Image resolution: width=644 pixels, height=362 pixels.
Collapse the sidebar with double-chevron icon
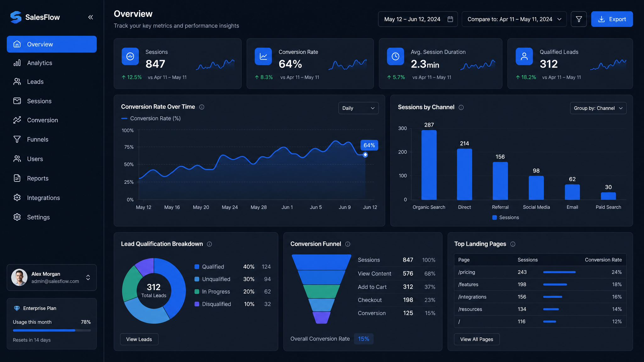pyautogui.click(x=91, y=17)
